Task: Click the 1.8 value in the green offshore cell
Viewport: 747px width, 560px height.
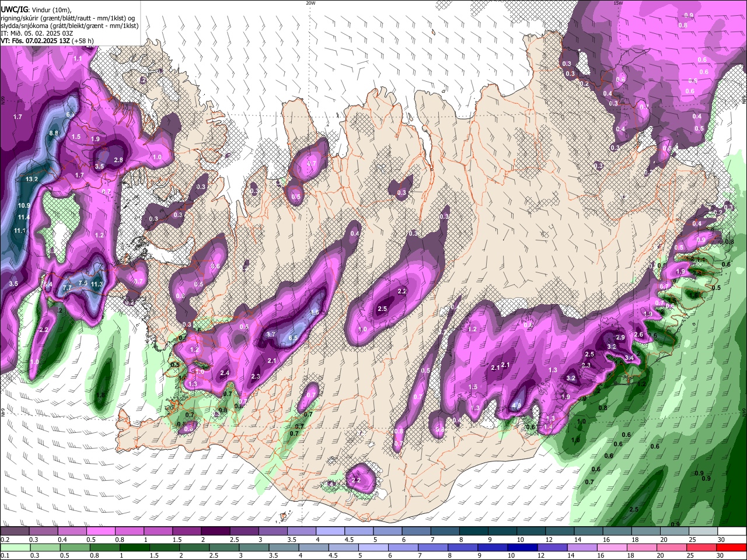Action: pyautogui.click(x=100, y=395)
